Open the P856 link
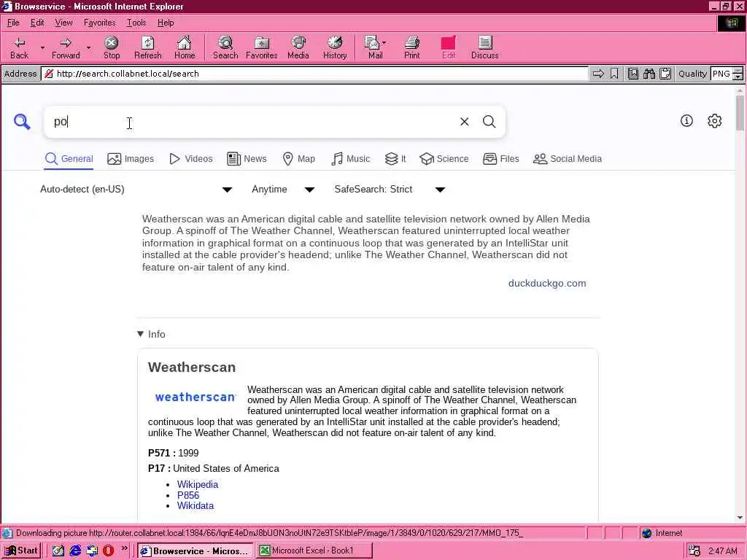Screen dimensions: 747x560 click(x=188, y=495)
